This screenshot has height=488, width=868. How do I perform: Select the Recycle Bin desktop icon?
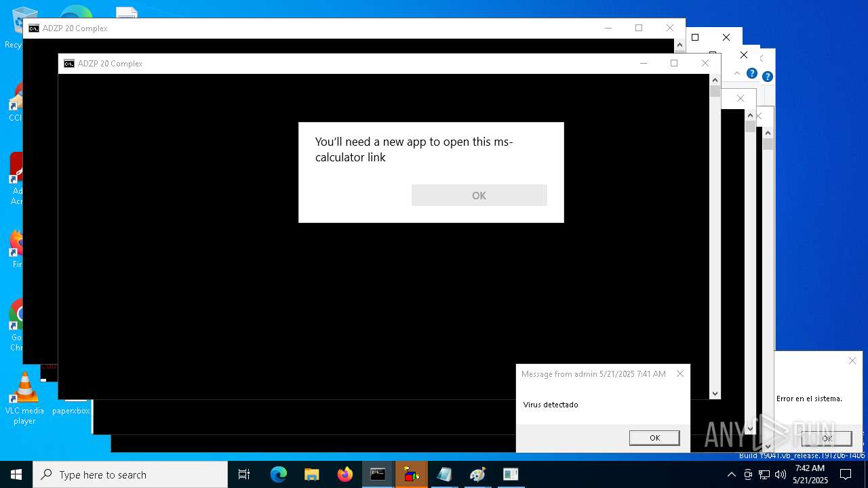pyautogui.click(x=14, y=27)
